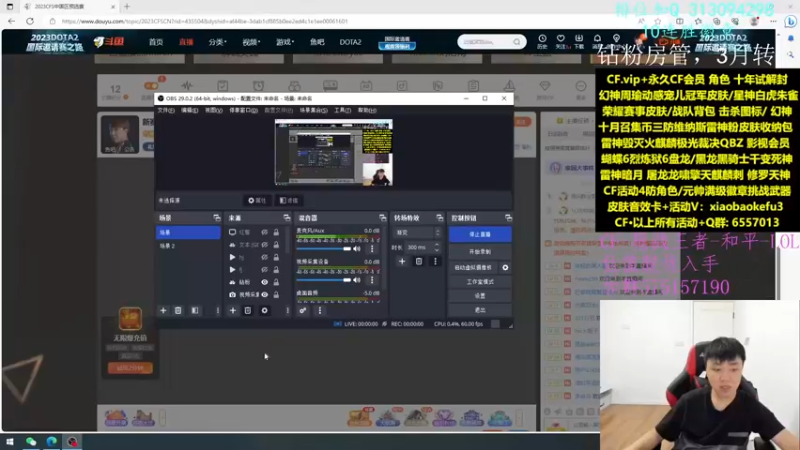This screenshot has height=450, width=800.
Task: Click Douyu history clock icon in header
Action: (x=542, y=41)
